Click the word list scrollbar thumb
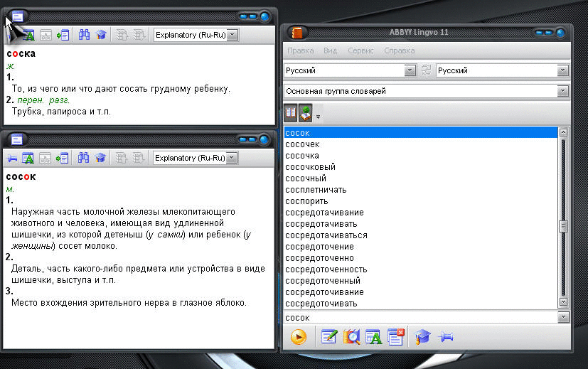Screen dimensions: 588x369 pos(563,226)
